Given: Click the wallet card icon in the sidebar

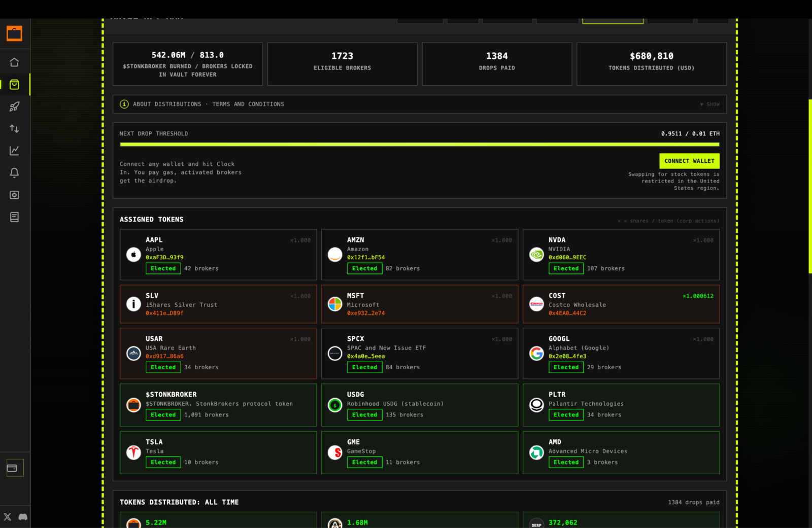Looking at the screenshot, I should coord(12,468).
